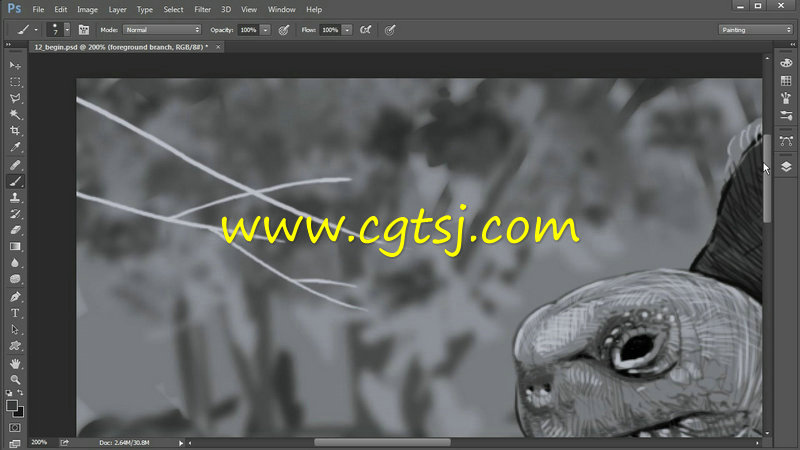Open the Layer menu
This screenshot has width=800, height=450.
point(117,9)
